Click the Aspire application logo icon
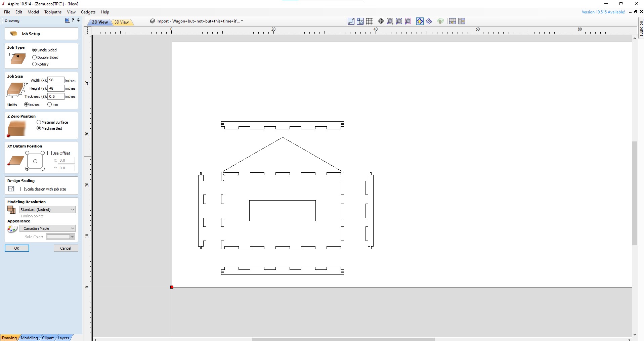 pos(3,4)
